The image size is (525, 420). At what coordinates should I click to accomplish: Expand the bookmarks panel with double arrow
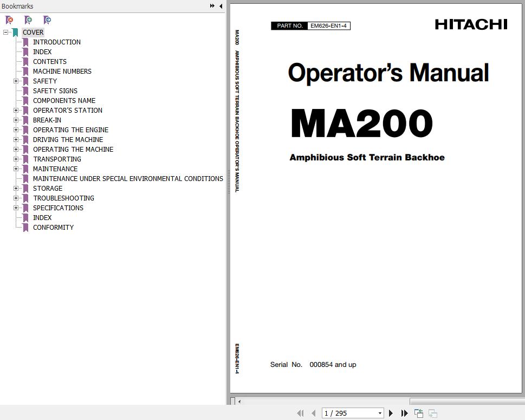coord(212,6)
